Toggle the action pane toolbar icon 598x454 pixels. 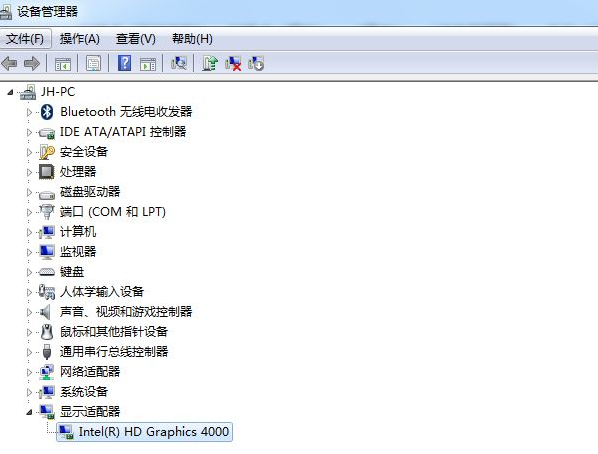[148, 64]
